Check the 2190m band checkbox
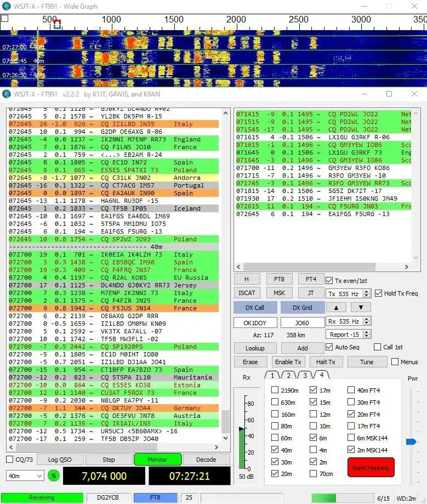The width and height of the screenshot is (427, 504). click(275, 390)
